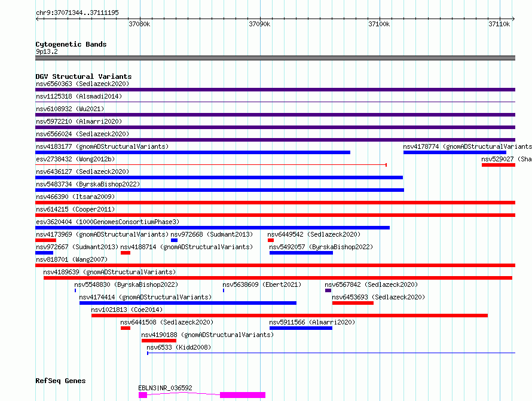Open nsv4190188 gnomAD variant label
Viewport: 532px width, 401px height.
[x=207, y=335]
